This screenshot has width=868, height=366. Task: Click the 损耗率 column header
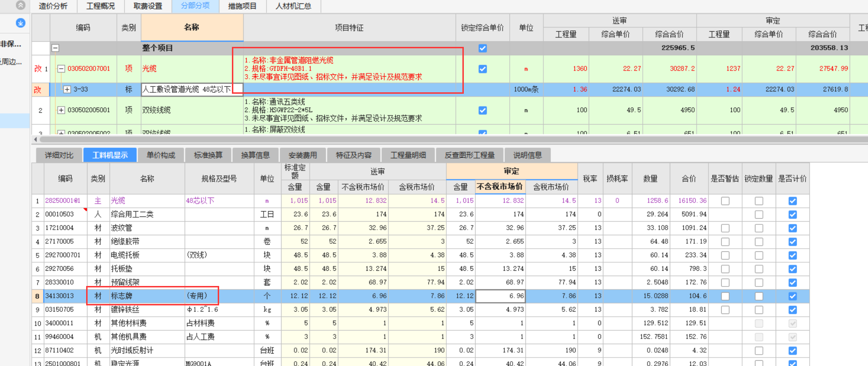click(x=617, y=179)
